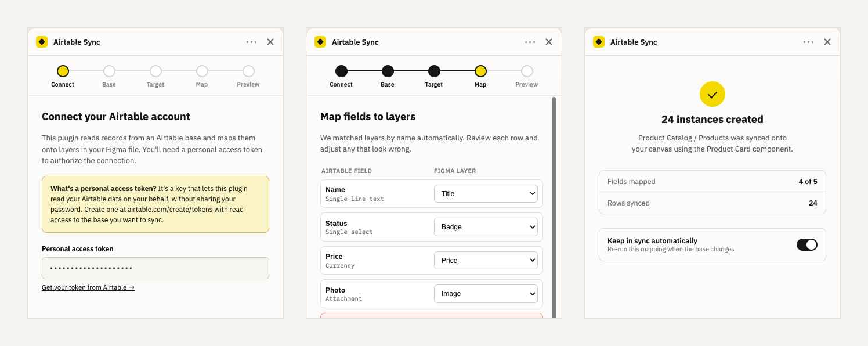The image size is (868, 346).
Task: Open Get your token from Airtable link
Action: tap(88, 287)
